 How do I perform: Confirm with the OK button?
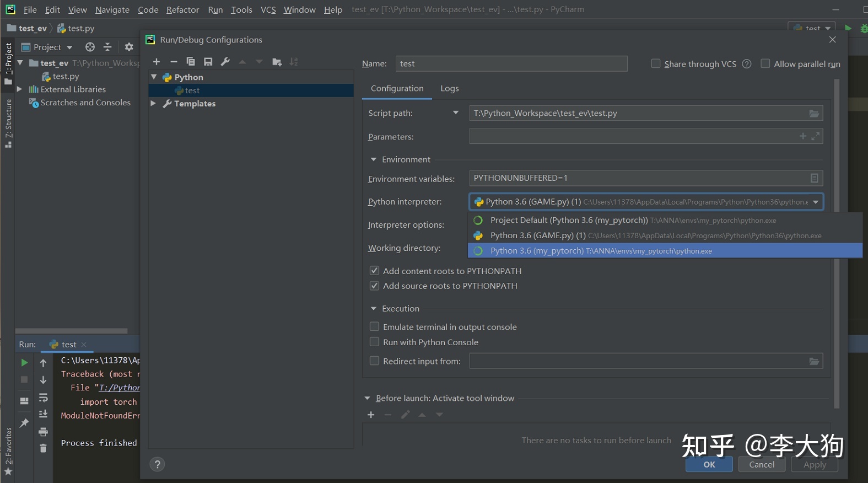coord(709,464)
